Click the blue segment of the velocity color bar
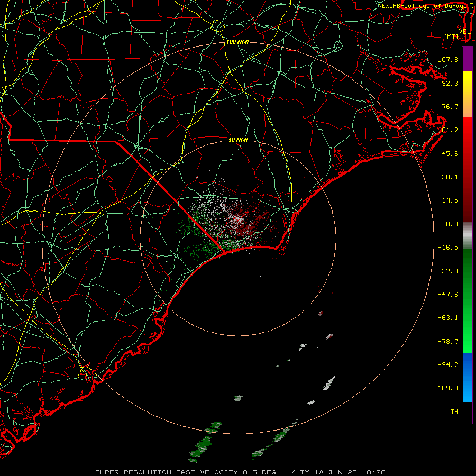 point(467,377)
